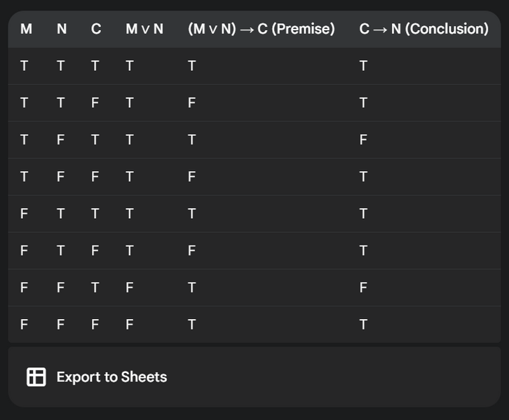Viewport: 509px width, 420px height.
Task: Select the C column header
Action: click(x=96, y=29)
